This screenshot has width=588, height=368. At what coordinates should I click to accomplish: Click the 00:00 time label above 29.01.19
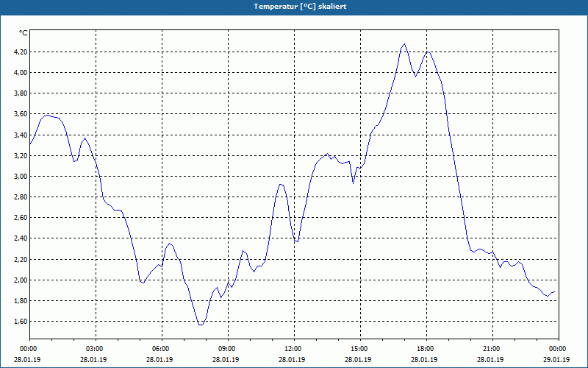tap(558, 349)
